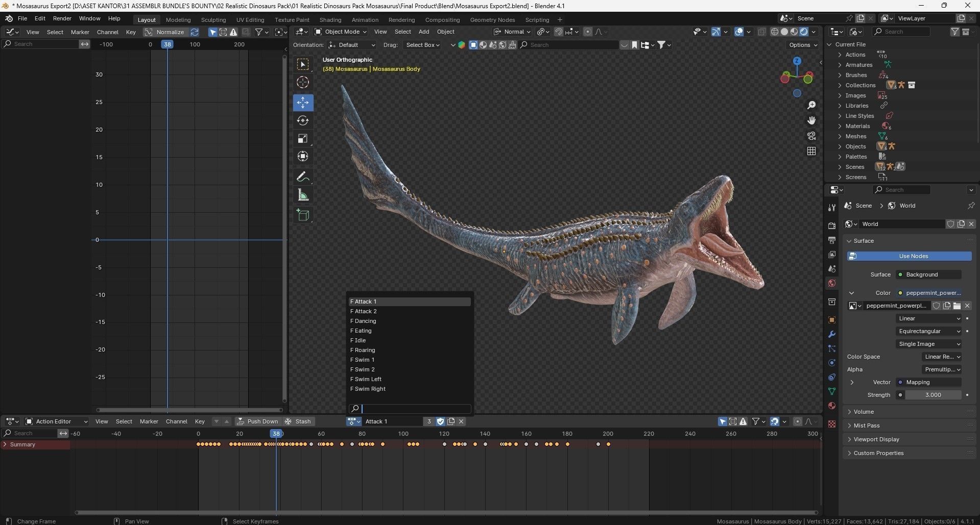The width and height of the screenshot is (980, 525).
Task: Open the Scene properties tab
Action: [832, 268]
